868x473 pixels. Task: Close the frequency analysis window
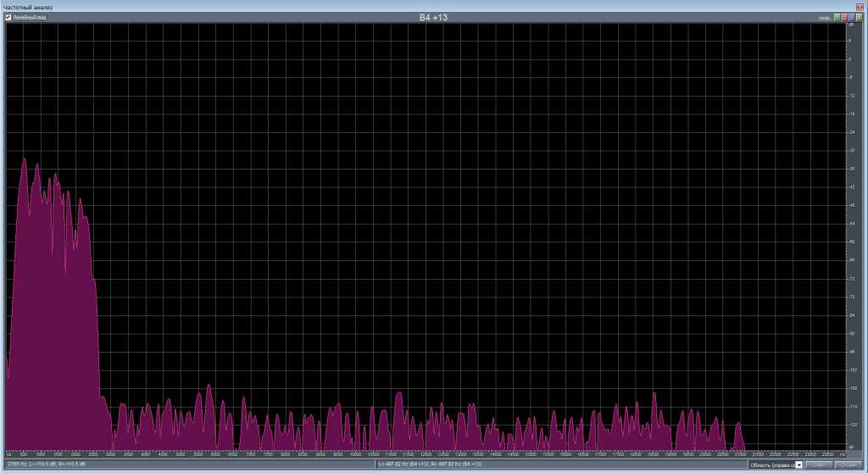click(860, 7)
